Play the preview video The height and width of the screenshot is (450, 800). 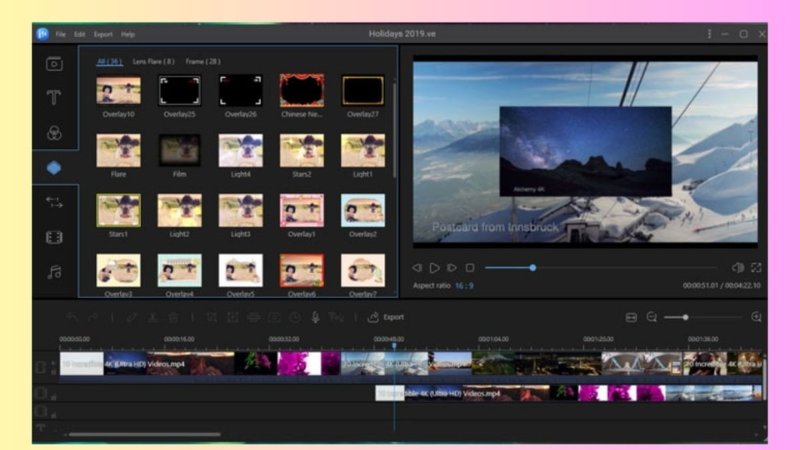(434, 268)
